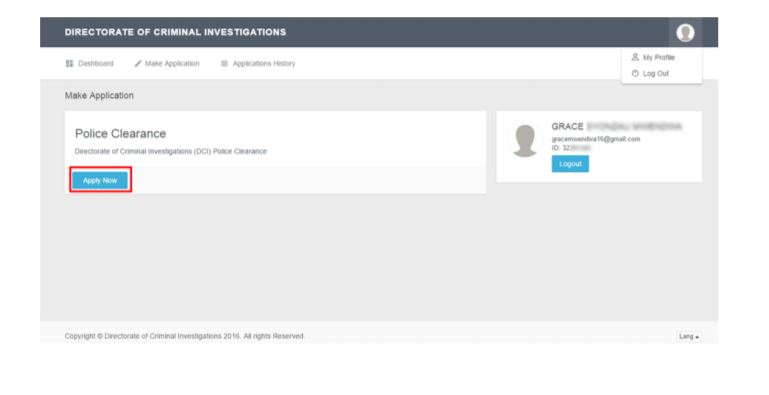Click the ID number in profile card

click(571, 148)
